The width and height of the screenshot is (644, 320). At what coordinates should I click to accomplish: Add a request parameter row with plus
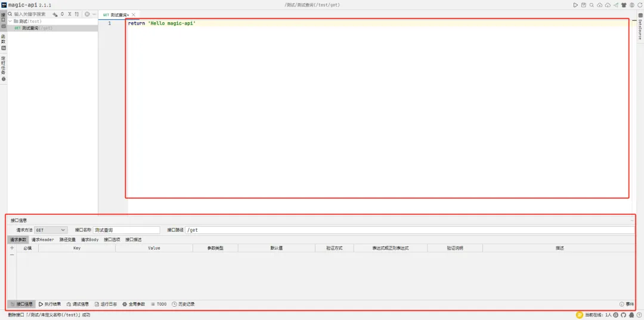[x=12, y=248]
